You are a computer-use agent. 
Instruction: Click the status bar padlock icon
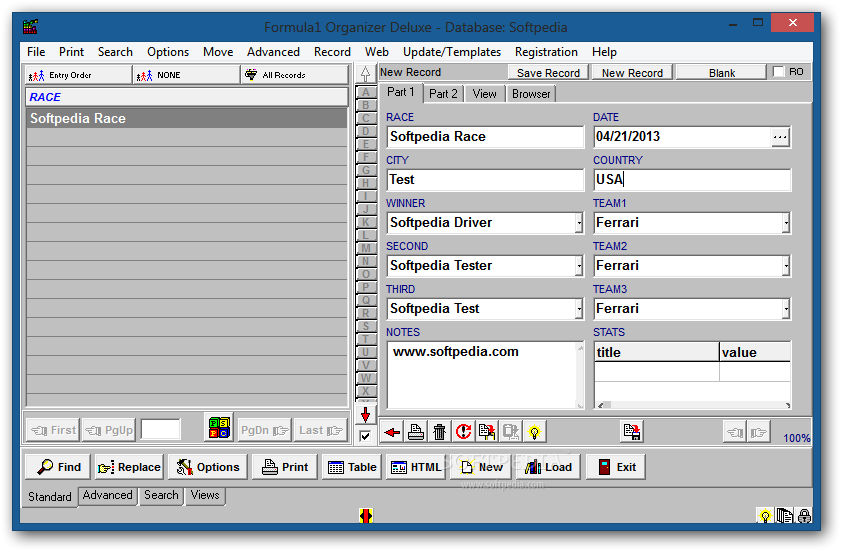pos(804,516)
